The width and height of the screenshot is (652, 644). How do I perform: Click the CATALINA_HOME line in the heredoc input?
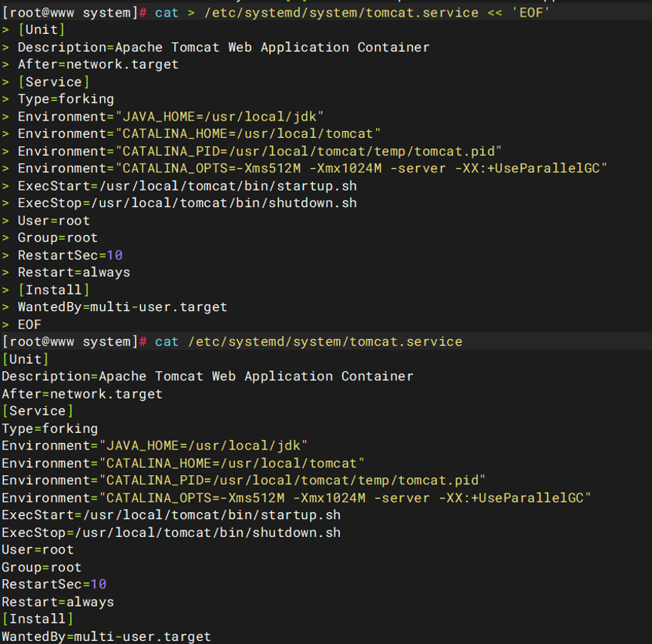pos(199,134)
